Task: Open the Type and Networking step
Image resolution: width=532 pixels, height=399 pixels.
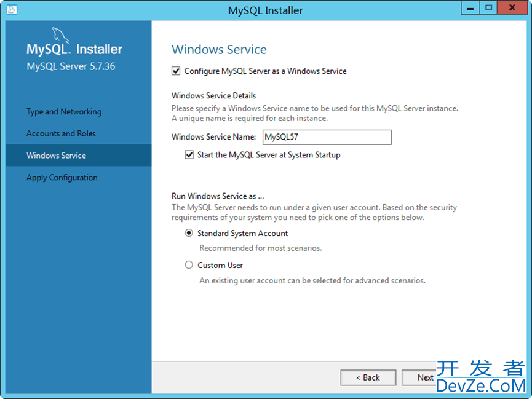Action: click(64, 112)
